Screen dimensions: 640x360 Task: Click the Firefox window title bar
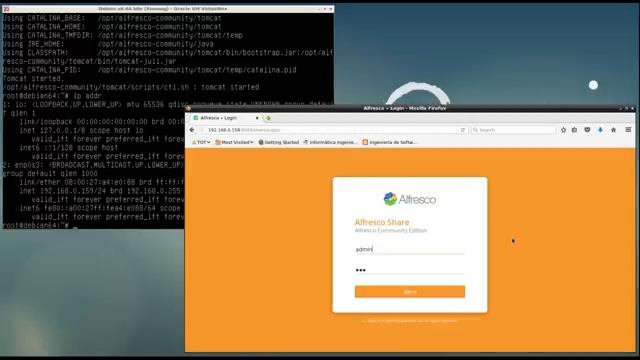coord(410,108)
